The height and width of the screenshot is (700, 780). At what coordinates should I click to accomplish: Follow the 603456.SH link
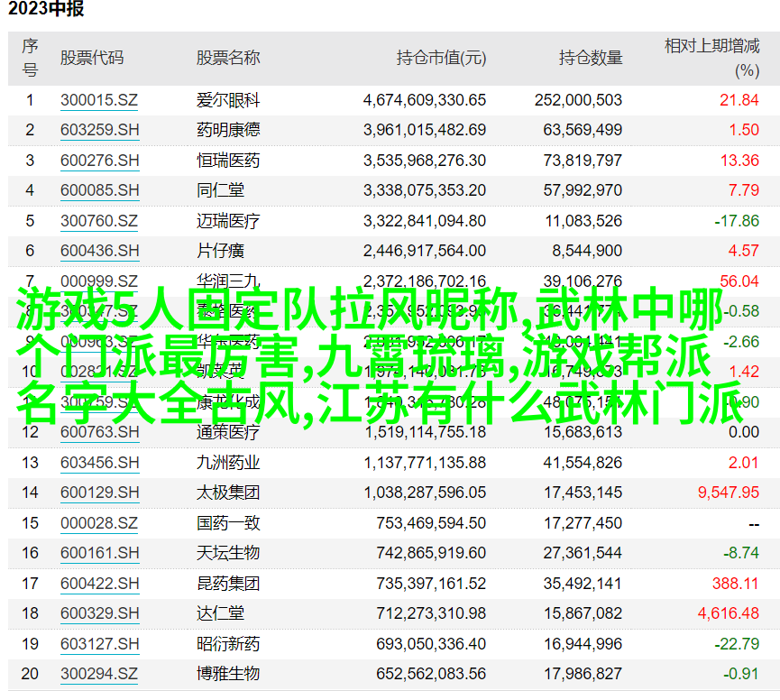(99, 463)
